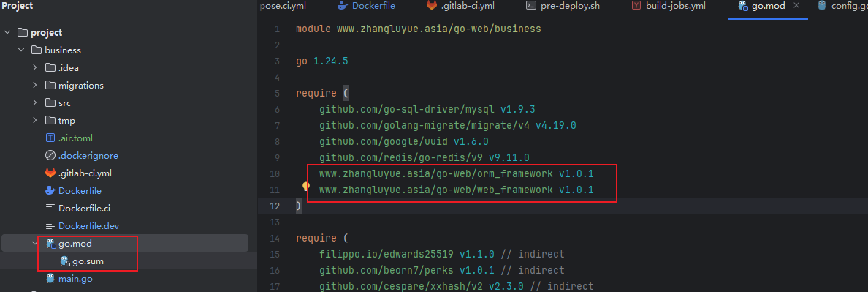The width and height of the screenshot is (868, 292).
Task: Click the beorn7/perks indirect dependency line
Action: (442, 270)
